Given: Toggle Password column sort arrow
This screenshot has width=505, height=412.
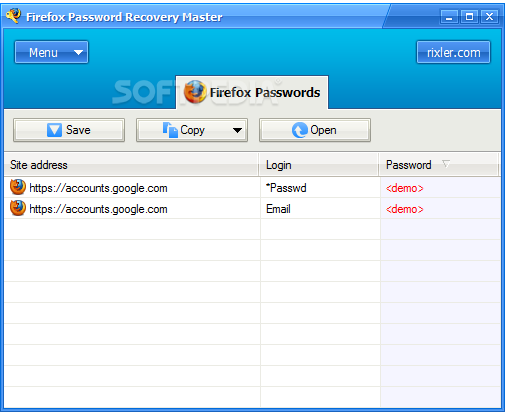Looking at the screenshot, I should [x=446, y=164].
